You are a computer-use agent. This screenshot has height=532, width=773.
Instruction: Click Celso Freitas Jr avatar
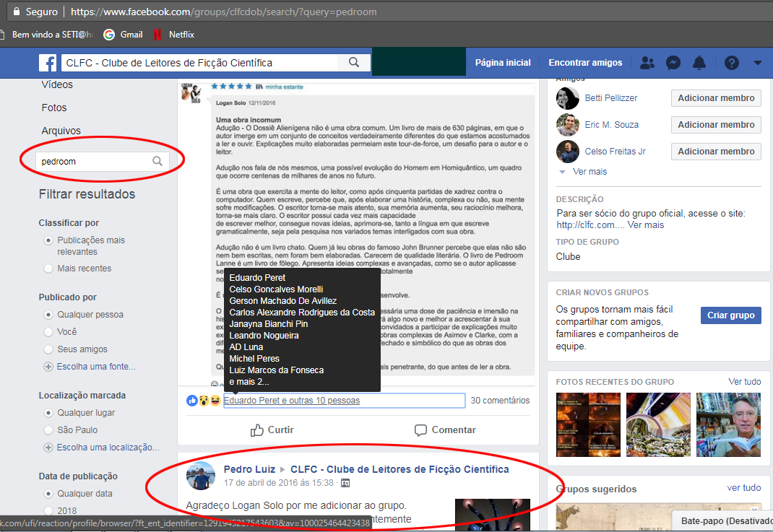click(x=567, y=151)
